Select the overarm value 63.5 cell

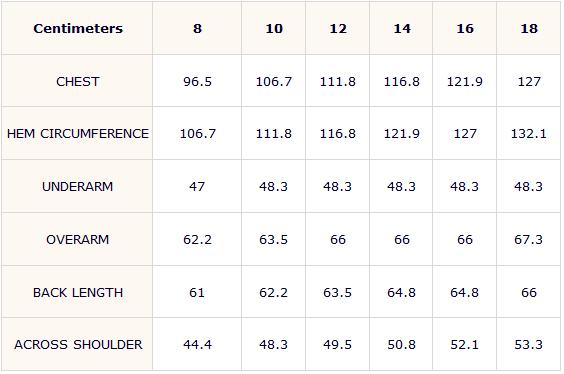click(x=274, y=240)
